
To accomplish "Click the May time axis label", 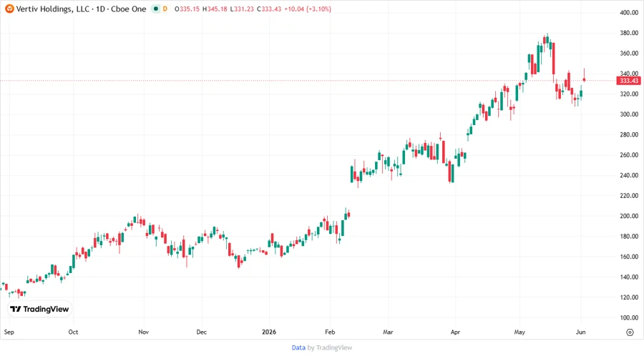I will 519,332.
